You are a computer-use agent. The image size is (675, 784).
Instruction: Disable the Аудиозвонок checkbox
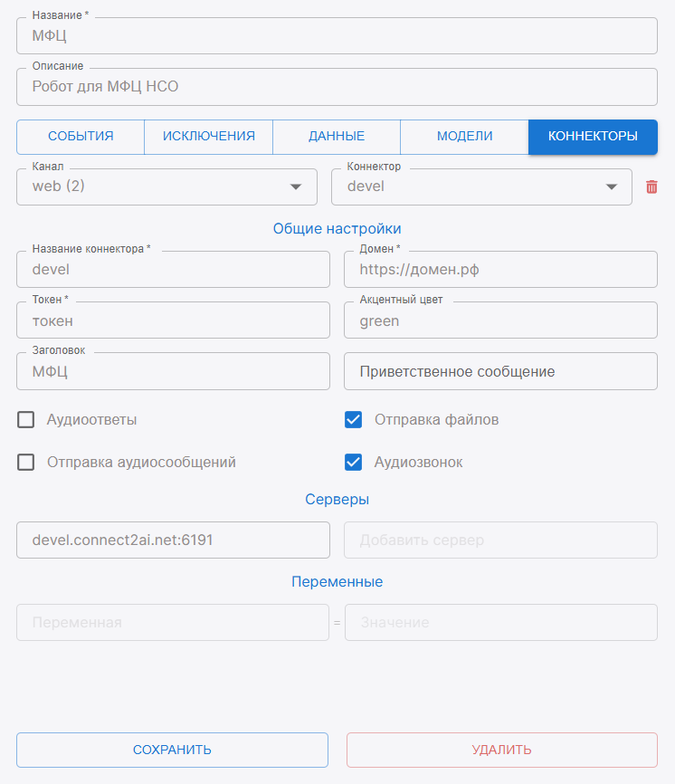point(354,463)
